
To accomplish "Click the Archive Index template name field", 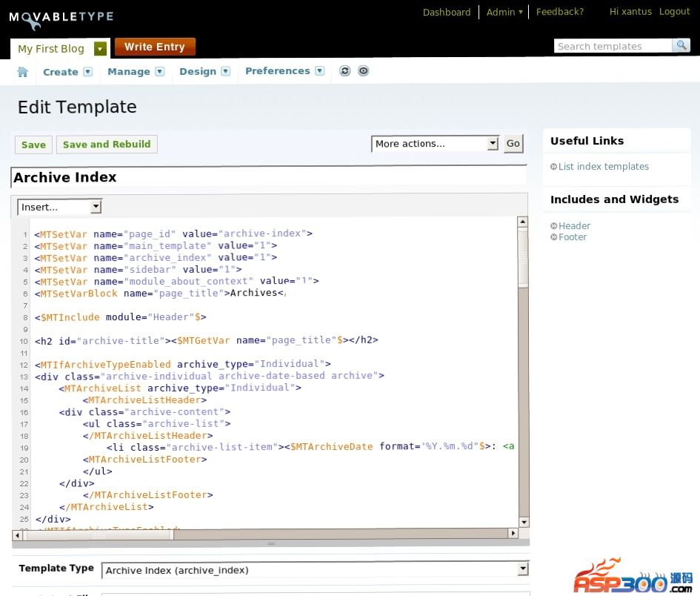I will click(x=269, y=177).
